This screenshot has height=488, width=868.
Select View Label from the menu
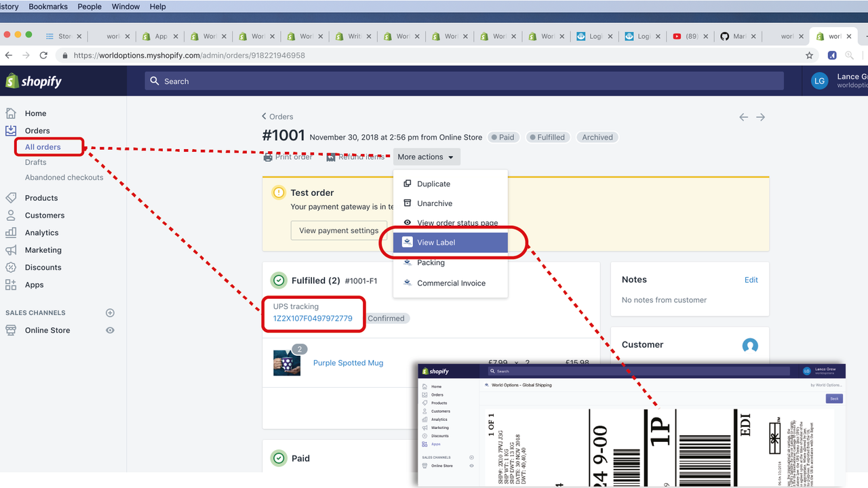click(x=451, y=243)
